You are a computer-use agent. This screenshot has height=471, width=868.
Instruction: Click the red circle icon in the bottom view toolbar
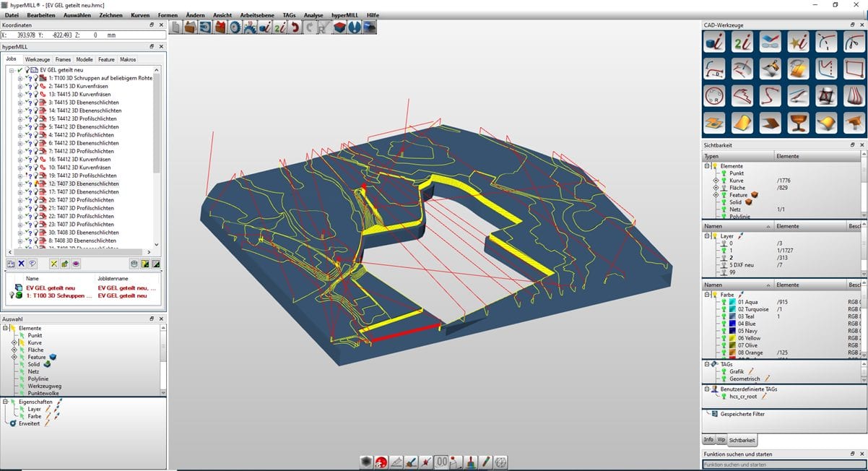pyautogui.click(x=381, y=462)
